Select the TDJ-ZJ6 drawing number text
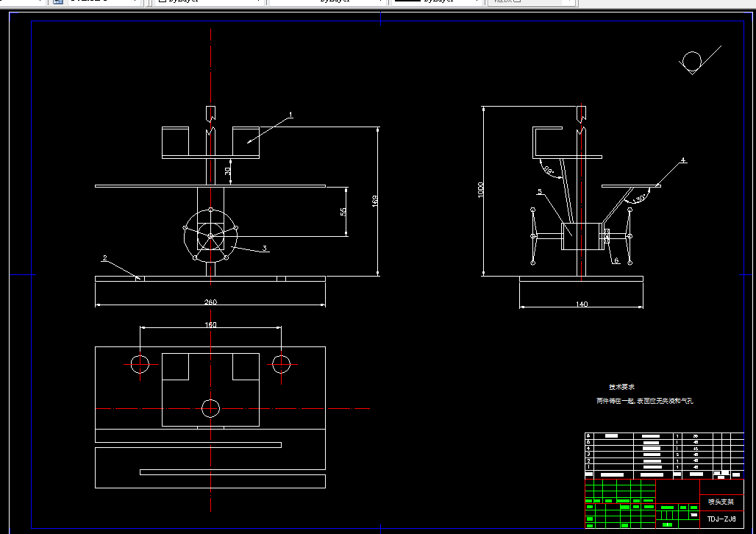The width and height of the screenshot is (756, 534). [x=721, y=519]
